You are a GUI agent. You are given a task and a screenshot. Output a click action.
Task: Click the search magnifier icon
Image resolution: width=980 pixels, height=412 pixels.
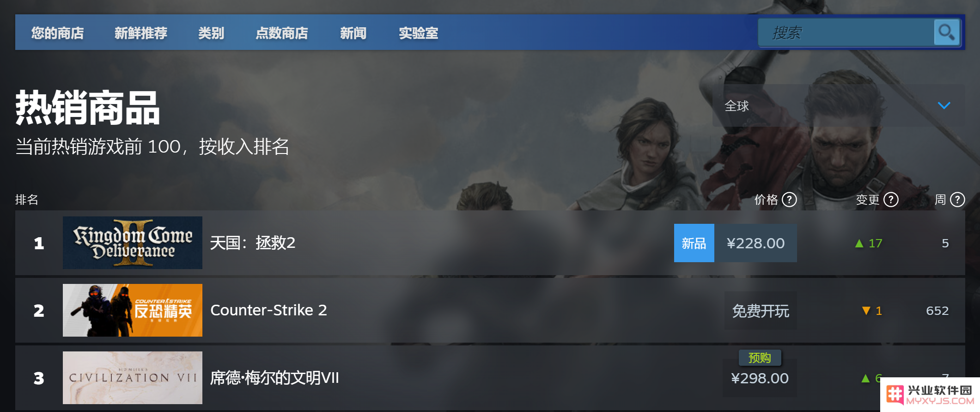point(946,32)
